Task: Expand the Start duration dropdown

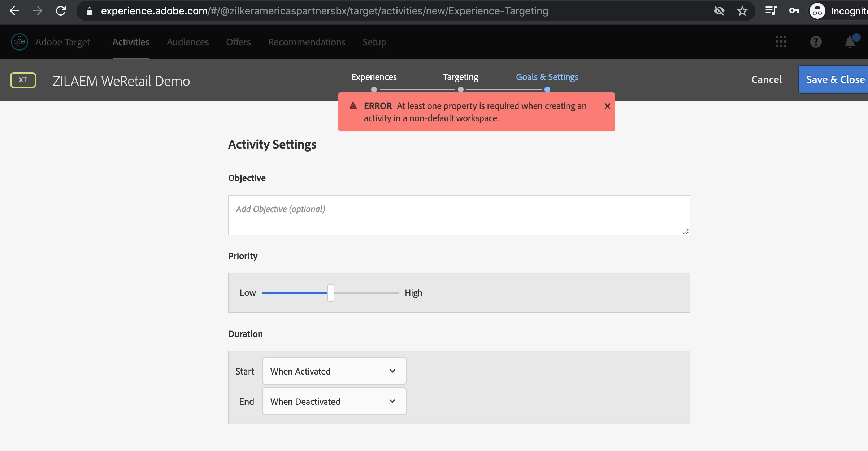Action: (334, 371)
